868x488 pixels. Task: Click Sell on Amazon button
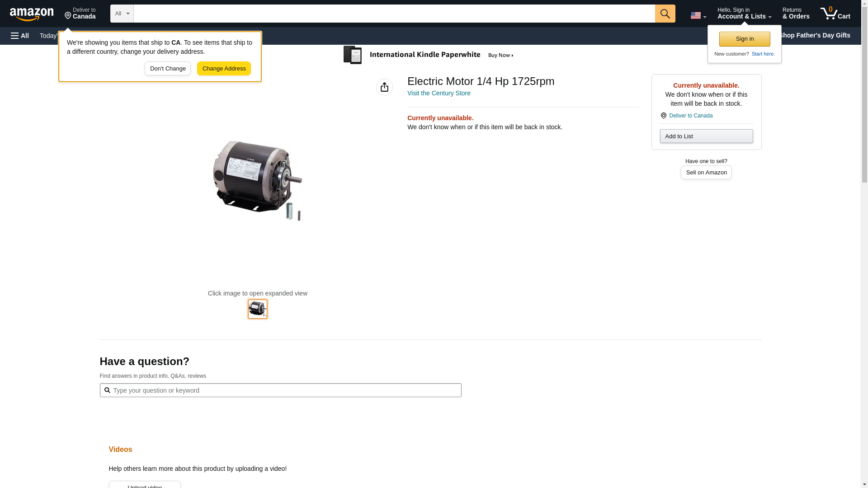[706, 173]
